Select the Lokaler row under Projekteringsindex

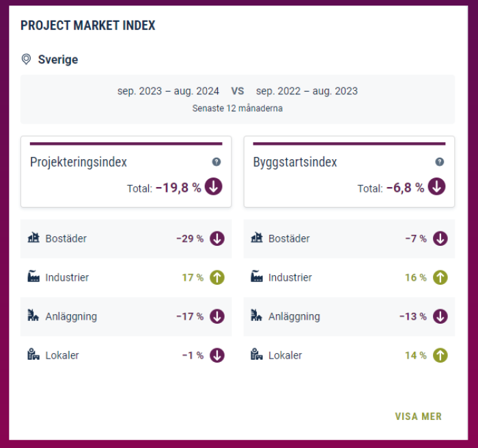pyautogui.click(x=126, y=356)
